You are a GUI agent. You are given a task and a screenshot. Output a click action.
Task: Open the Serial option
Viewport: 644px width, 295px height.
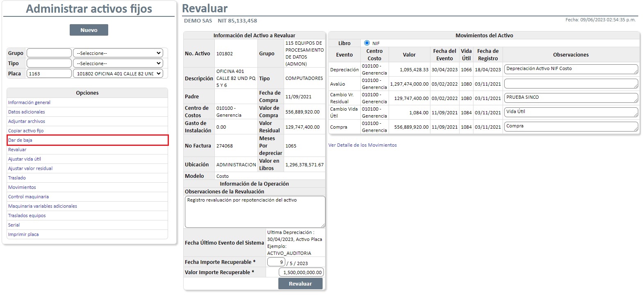[x=14, y=225]
